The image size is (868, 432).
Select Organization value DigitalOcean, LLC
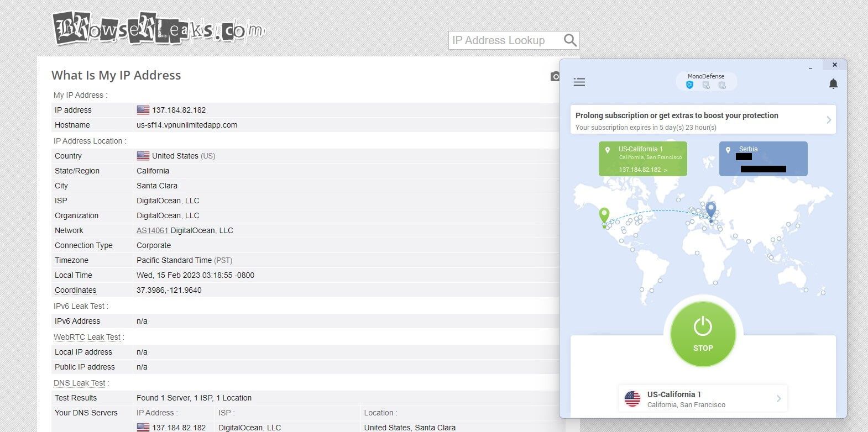tap(168, 215)
